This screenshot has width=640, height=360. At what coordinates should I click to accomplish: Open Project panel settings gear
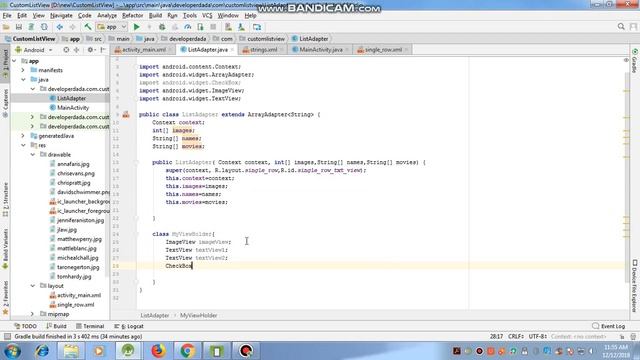90,50
